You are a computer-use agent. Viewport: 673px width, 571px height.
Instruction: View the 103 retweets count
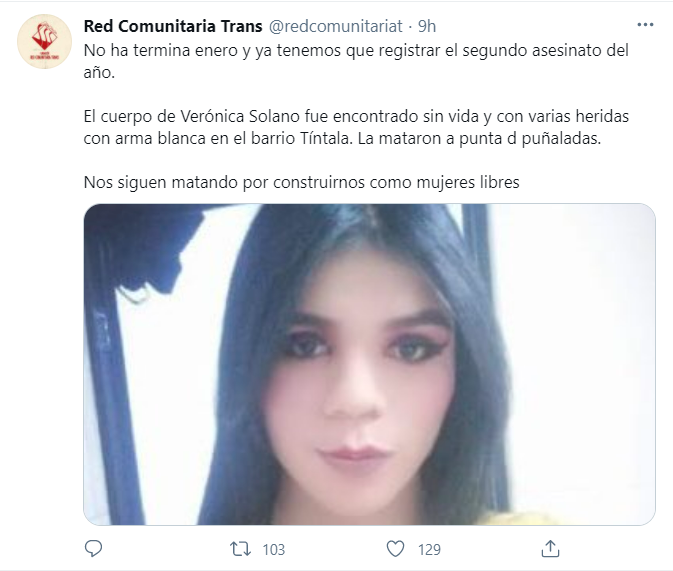pos(273,550)
